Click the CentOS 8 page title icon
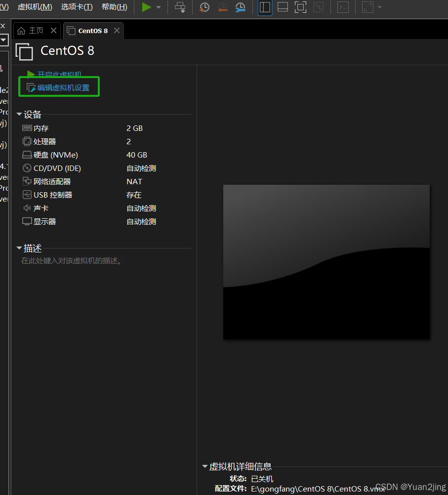The height and width of the screenshot is (495, 448). [x=24, y=51]
